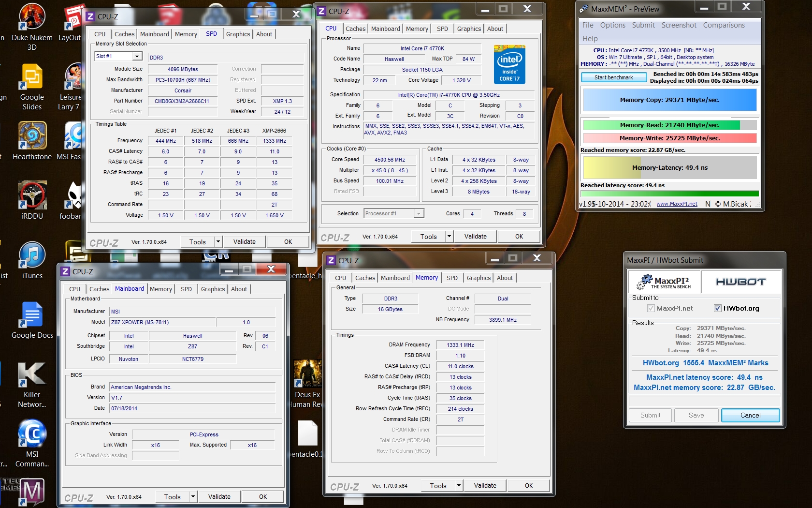The width and height of the screenshot is (812, 508).
Task: Open the Help menu in MaxxMEM²
Action: [590, 39]
